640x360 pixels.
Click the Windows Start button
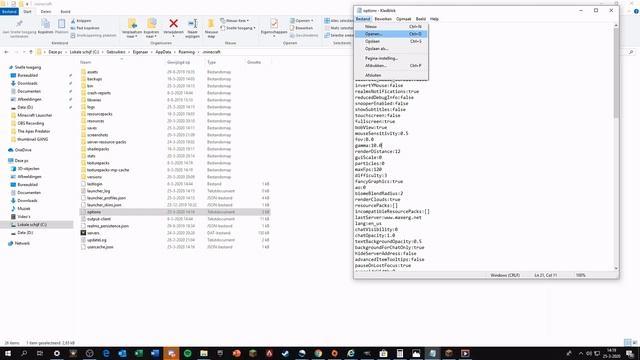pyautogui.click(x=8, y=353)
